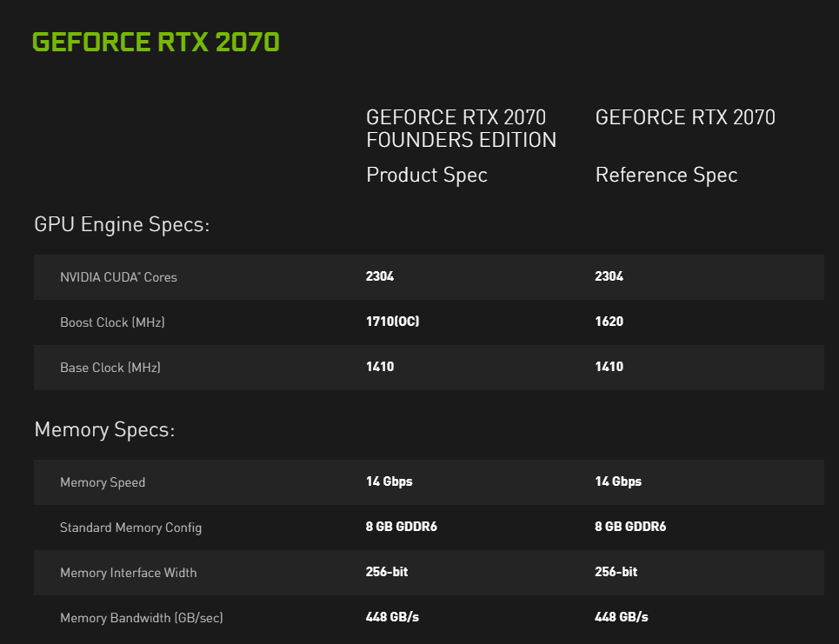Click Founders Edition 448 GB/s bandwidth value

pyautogui.click(x=392, y=617)
